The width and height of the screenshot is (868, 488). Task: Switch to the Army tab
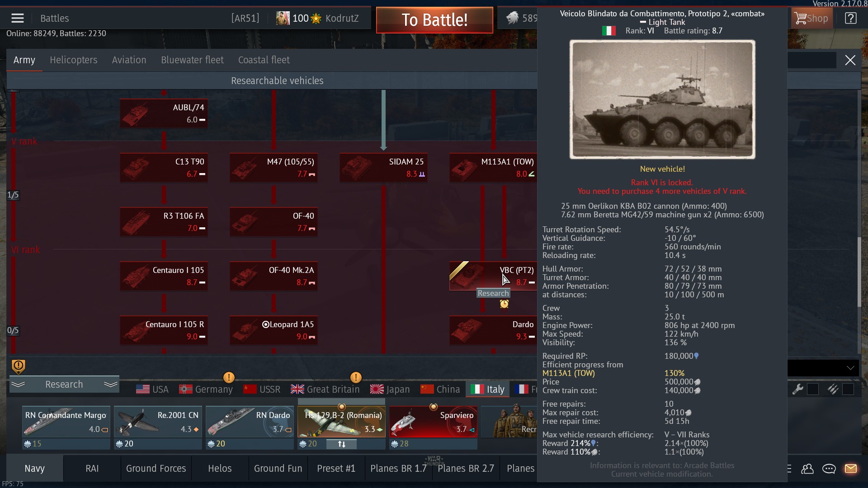(x=24, y=60)
